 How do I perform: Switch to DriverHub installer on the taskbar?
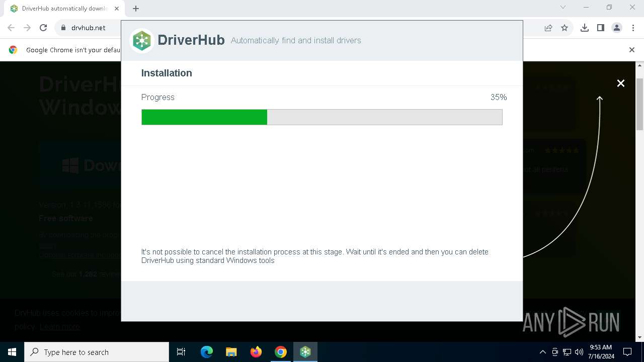(x=305, y=352)
